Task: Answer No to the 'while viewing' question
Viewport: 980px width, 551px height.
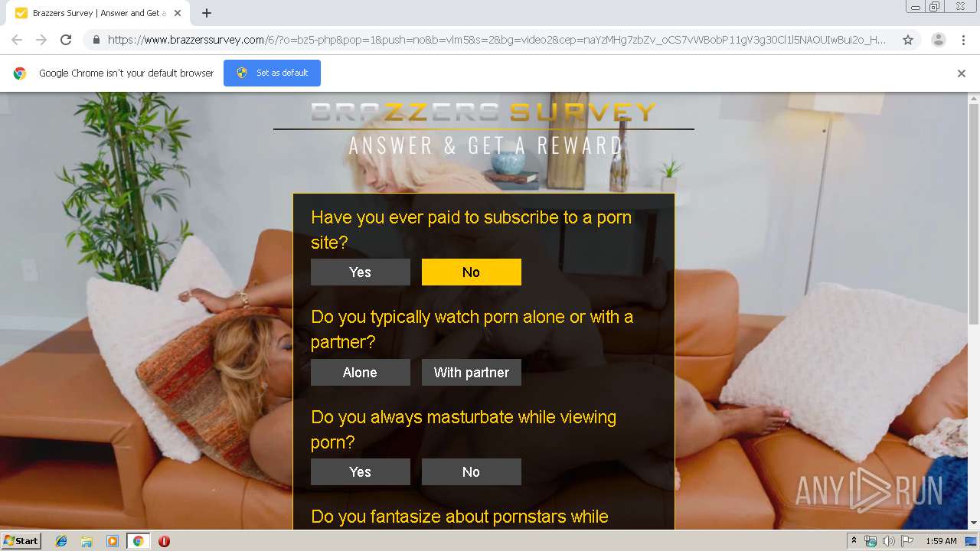Action: pos(472,472)
